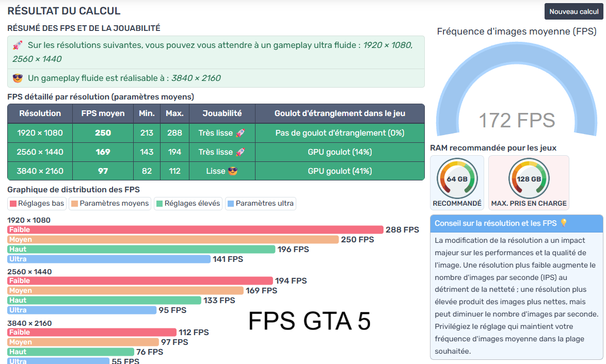The width and height of the screenshot is (606, 364).
Task: Click the sunglasses emoji beside gameplay fluide
Action: 18,78
